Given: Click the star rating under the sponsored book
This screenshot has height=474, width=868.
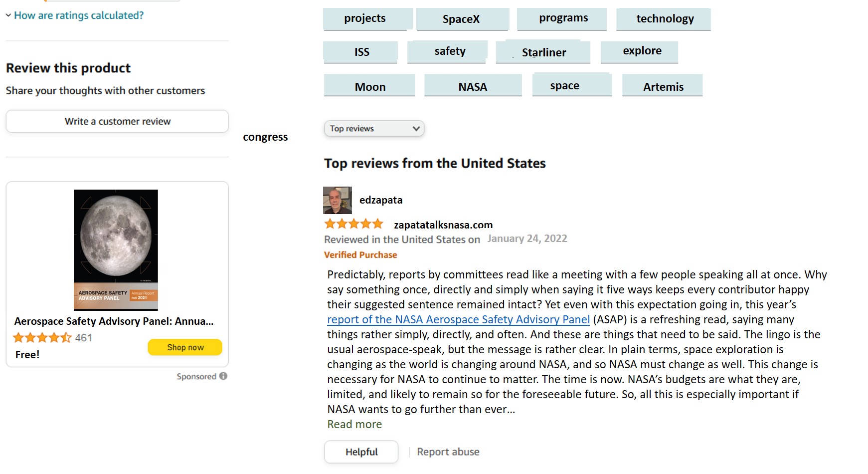Looking at the screenshot, I should (x=42, y=338).
